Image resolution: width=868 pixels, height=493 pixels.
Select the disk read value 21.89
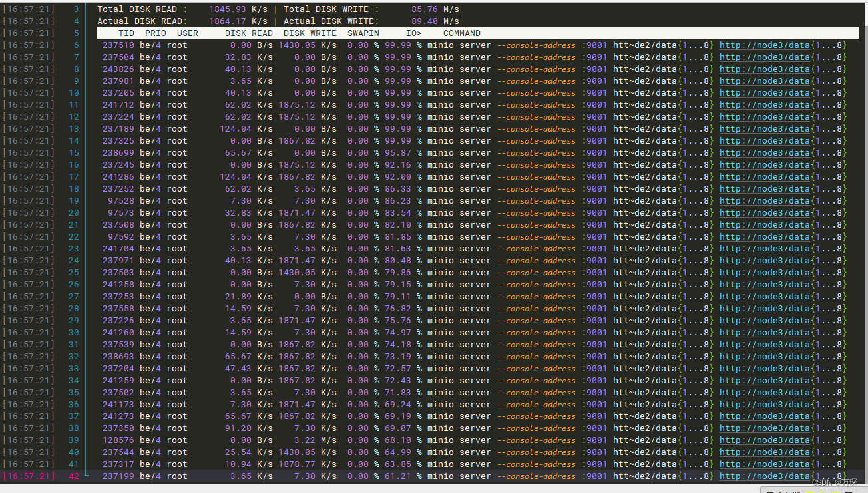pos(238,297)
